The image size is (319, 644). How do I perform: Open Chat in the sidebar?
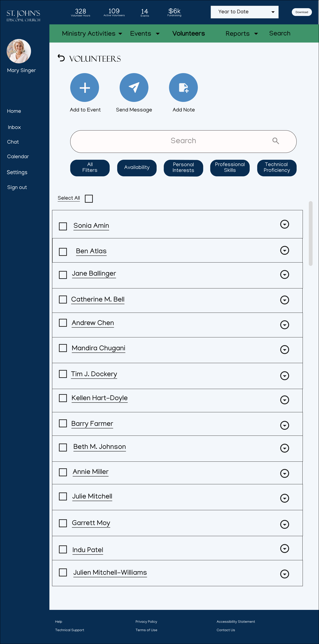13,142
